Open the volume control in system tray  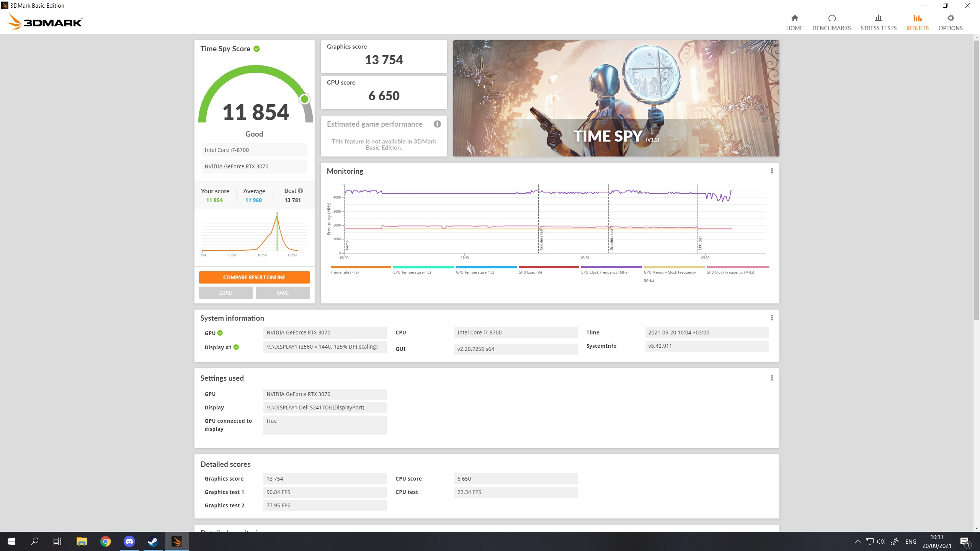coord(881,541)
